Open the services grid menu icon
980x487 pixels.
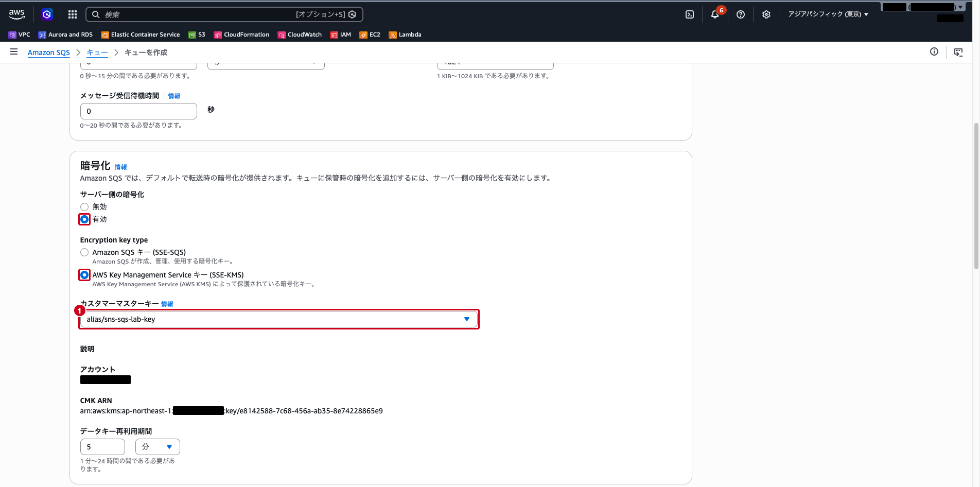73,14
